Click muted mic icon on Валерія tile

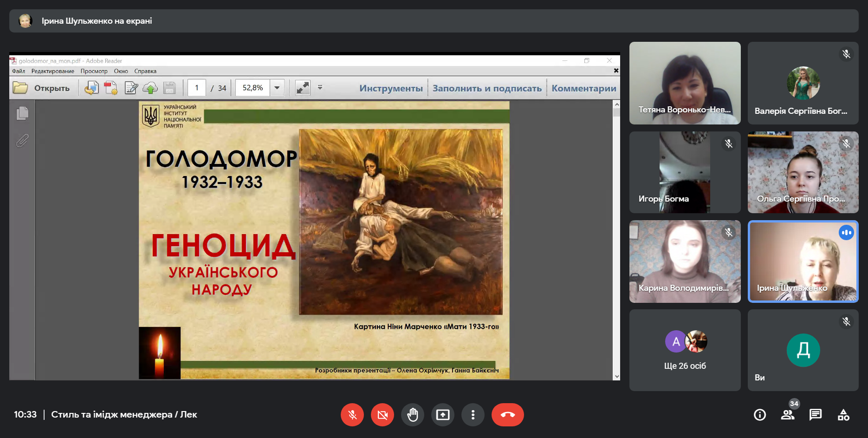pyautogui.click(x=847, y=54)
